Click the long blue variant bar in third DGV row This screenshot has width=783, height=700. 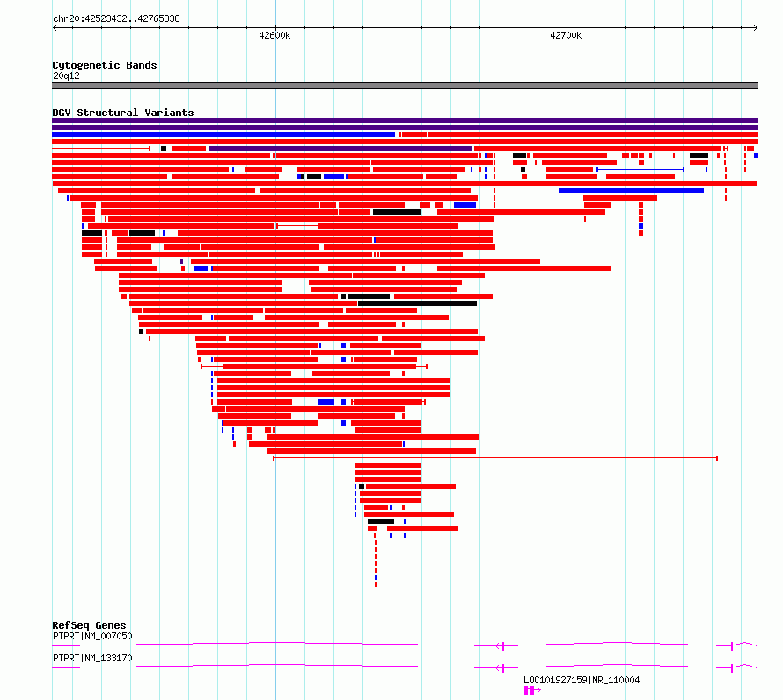[x=223, y=135]
